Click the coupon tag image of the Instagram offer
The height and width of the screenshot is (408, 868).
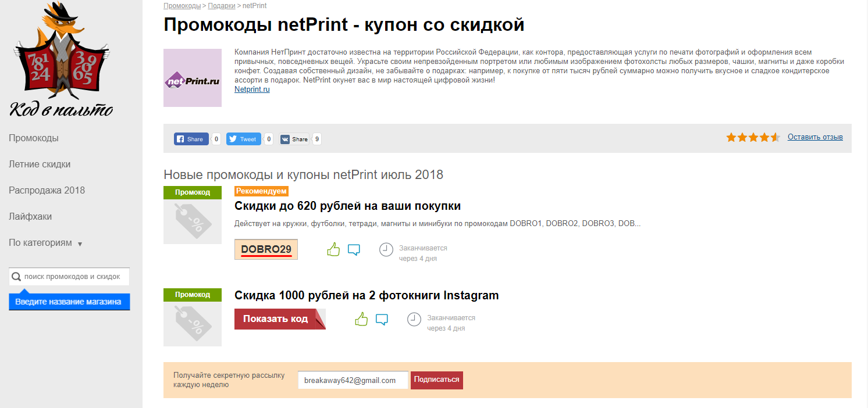pyautogui.click(x=193, y=324)
